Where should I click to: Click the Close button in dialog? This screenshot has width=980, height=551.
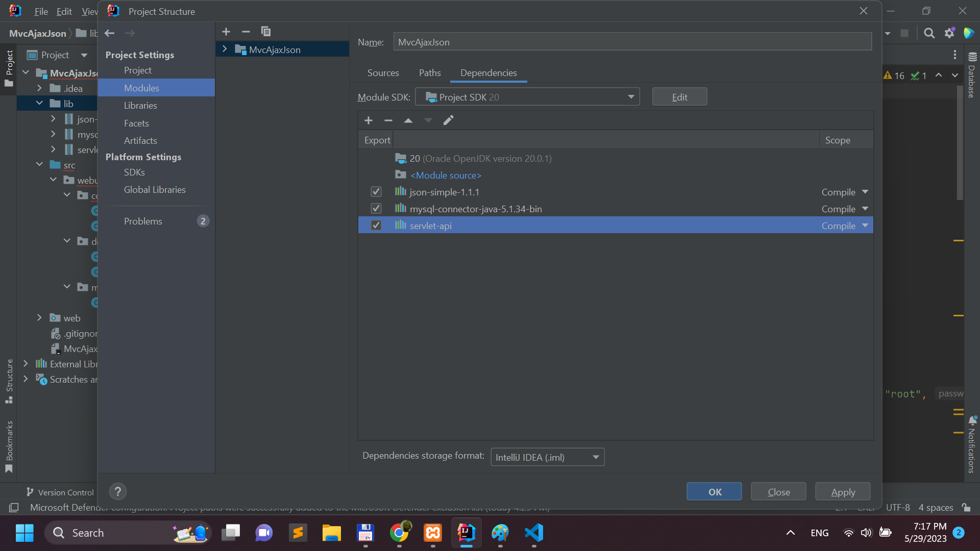[778, 492]
